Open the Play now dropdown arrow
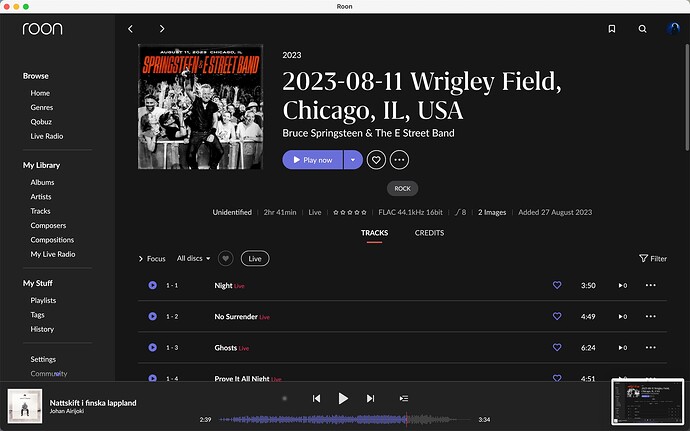Image resolution: width=690 pixels, height=431 pixels. 353,160
